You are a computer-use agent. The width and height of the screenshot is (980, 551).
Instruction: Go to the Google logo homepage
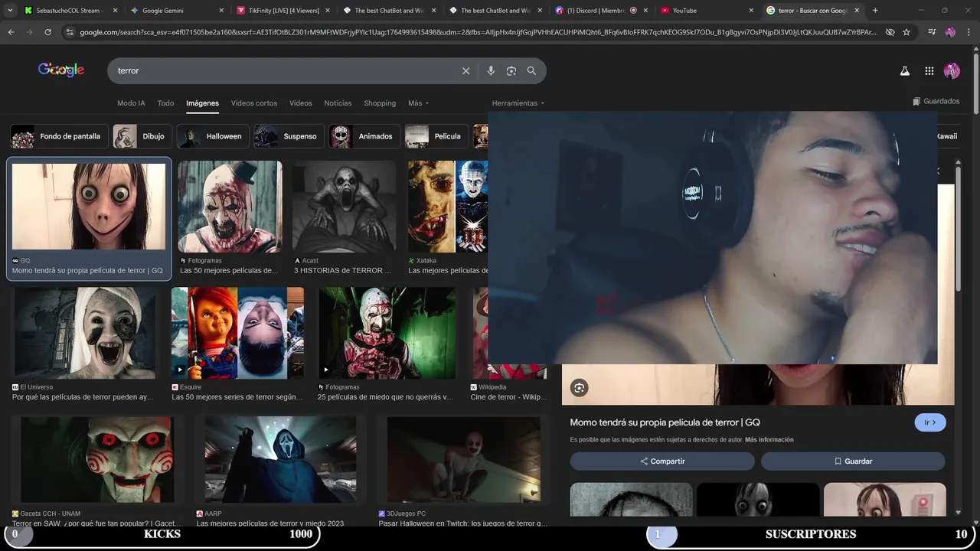point(61,70)
